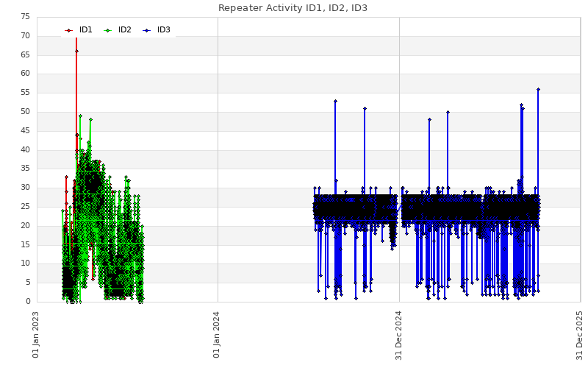Select the '01 Jan 2024' x-axis label

click(217, 334)
